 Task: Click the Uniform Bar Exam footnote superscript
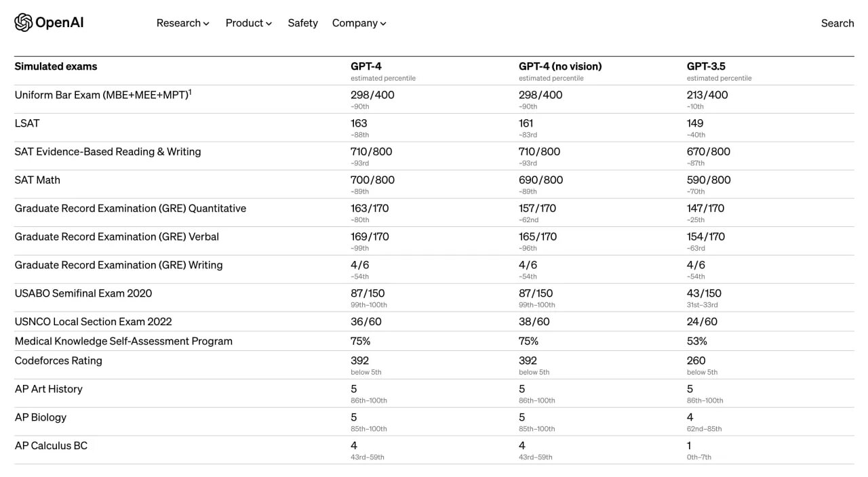(x=190, y=92)
